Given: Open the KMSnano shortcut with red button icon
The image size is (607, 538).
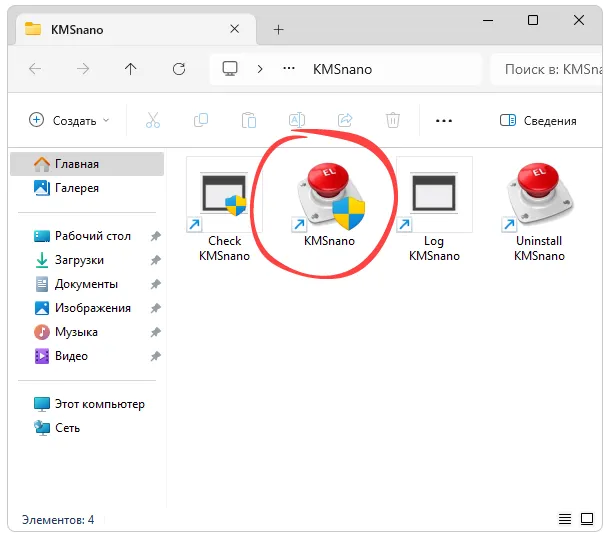Looking at the screenshot, I should tap(329, 204).
